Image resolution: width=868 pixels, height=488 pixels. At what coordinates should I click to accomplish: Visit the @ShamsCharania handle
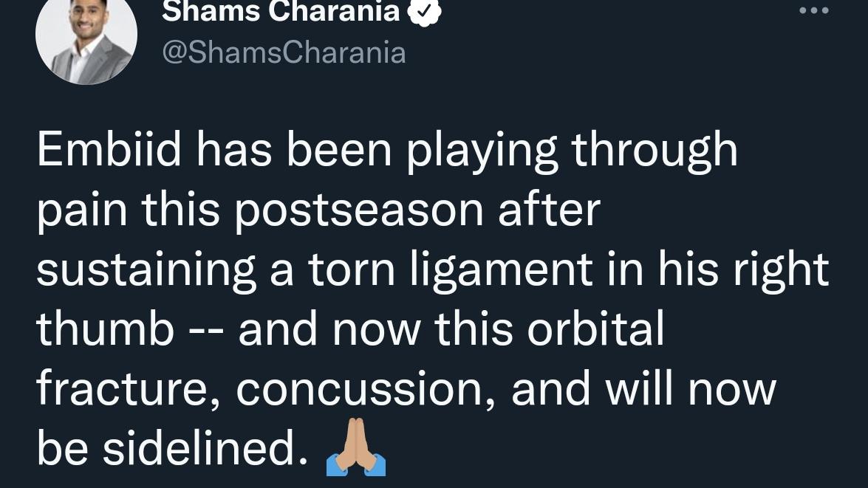(x=284, y=52)
